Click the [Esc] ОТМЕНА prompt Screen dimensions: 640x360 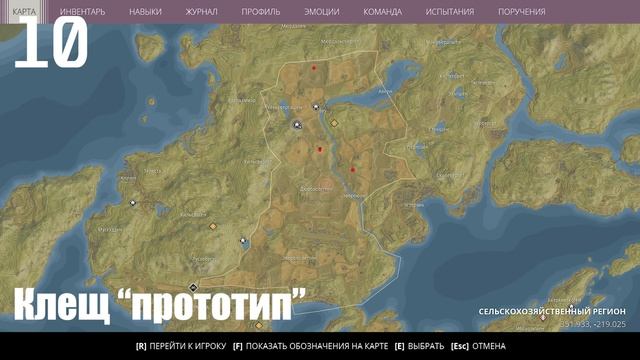(478, 346)
